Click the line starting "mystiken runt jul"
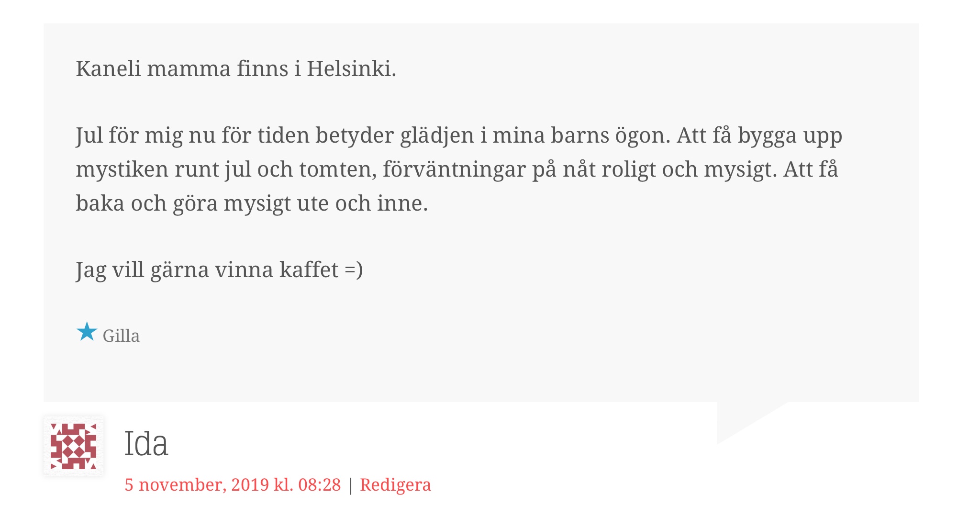The width and height of the screenshot is (980, 506). [457, 169]
